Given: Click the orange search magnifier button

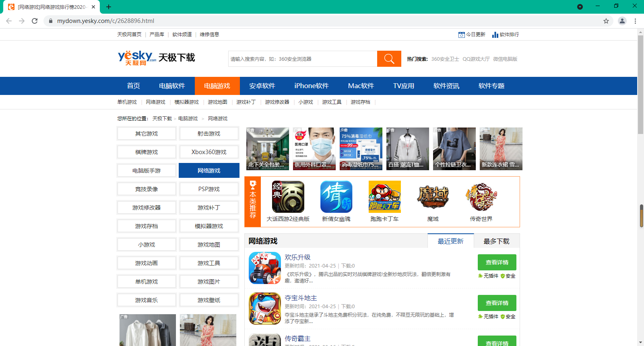Looking at the screenshot, I should [x=389, y=59].
